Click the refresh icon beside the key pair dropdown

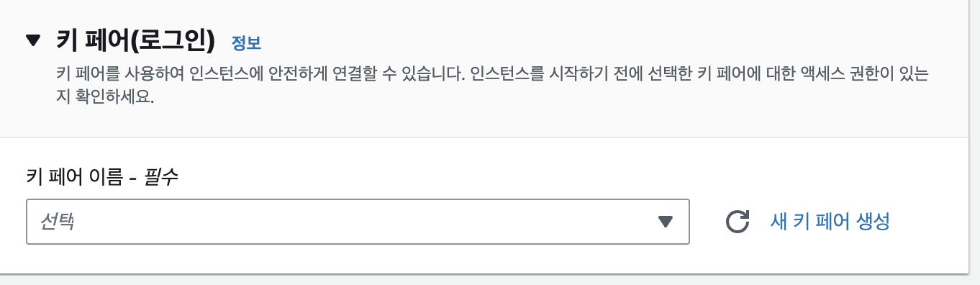tap(738, 222)
